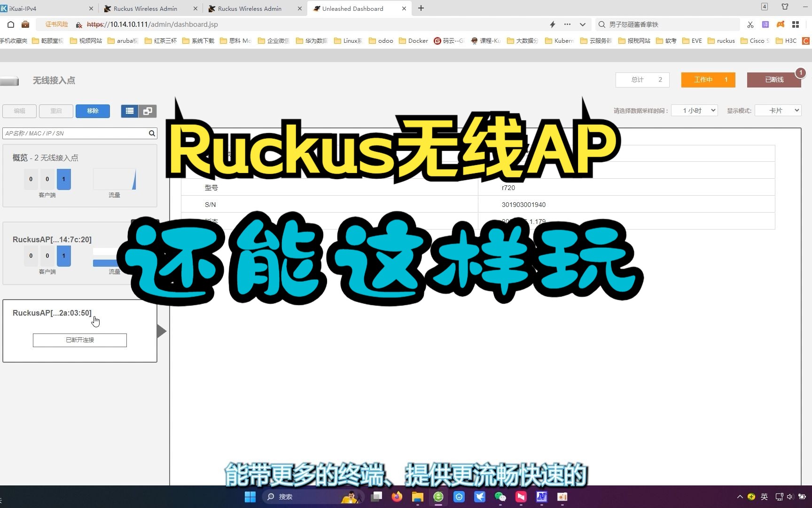Switch to card view icon
The width and height of the screenshot is (812, 508).
[148, 111]
